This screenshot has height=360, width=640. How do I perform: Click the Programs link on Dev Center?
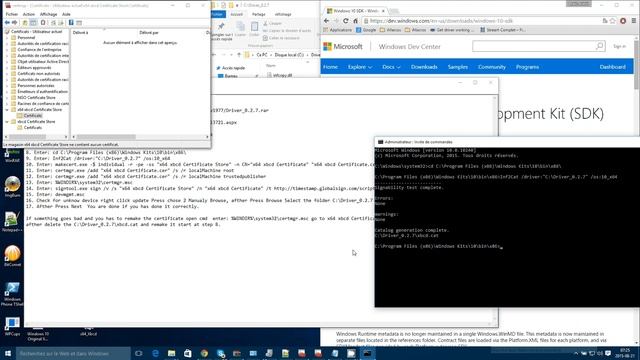pos(527,67)
